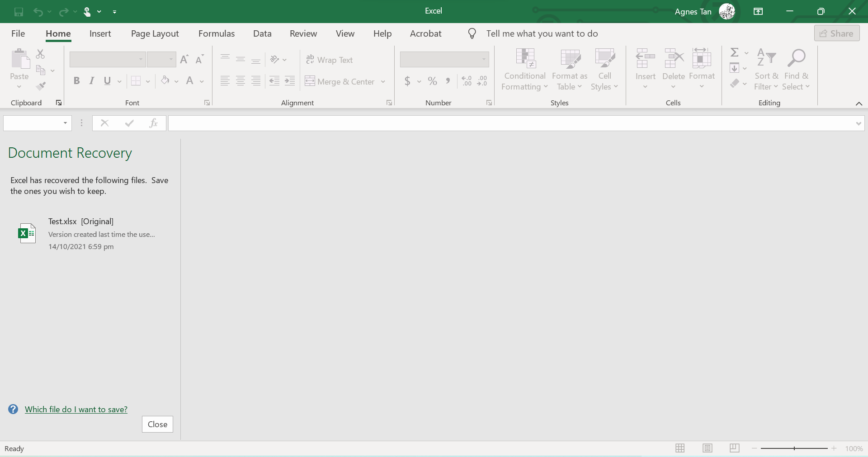
Task: Click the Save icon in quick access toolbar
Action: click(x=19, y=12)
